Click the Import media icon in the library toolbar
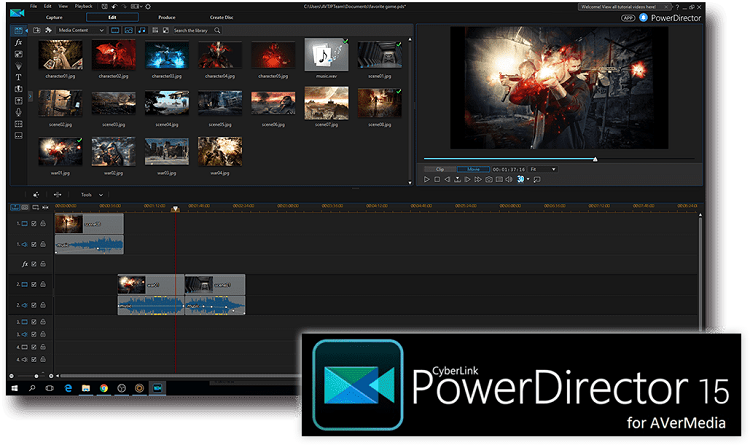750x445 pixels. point(38,31)
